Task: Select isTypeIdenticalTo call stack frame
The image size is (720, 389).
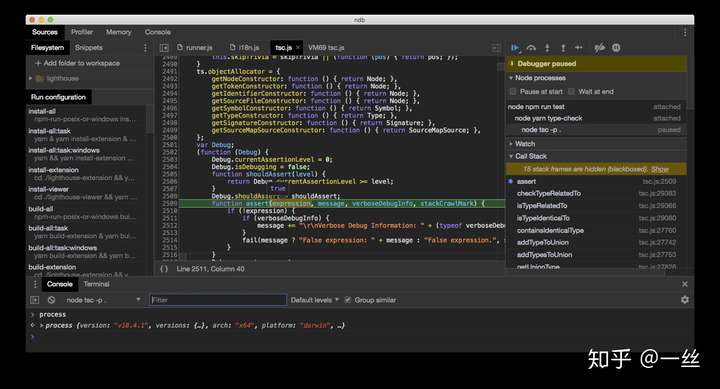Action: tap(596, 218)
